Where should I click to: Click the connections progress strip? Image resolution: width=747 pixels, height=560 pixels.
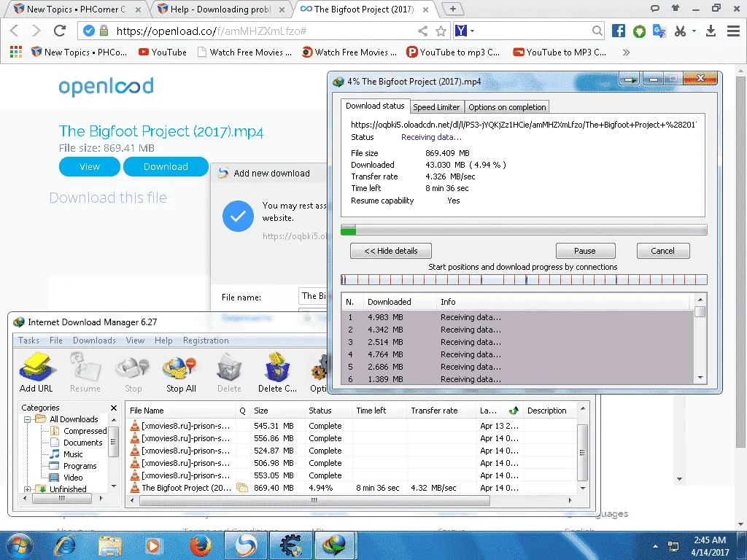point(524,280)
